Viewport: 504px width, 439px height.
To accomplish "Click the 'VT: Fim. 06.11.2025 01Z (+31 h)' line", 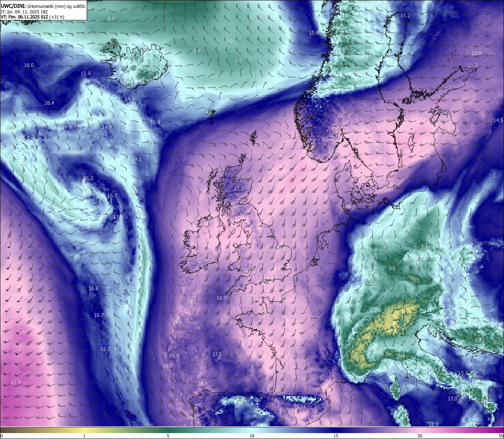I will pyautogui.click(x=32, y=17).
